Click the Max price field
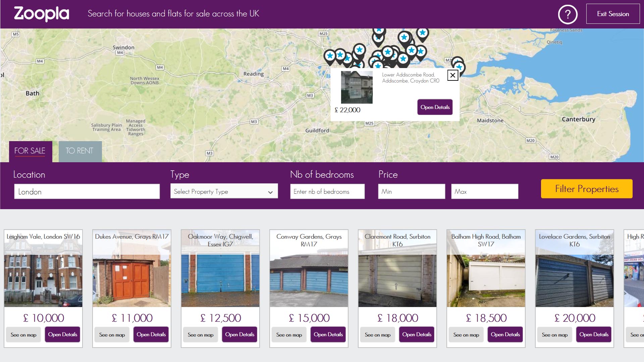 coord(485,191)
